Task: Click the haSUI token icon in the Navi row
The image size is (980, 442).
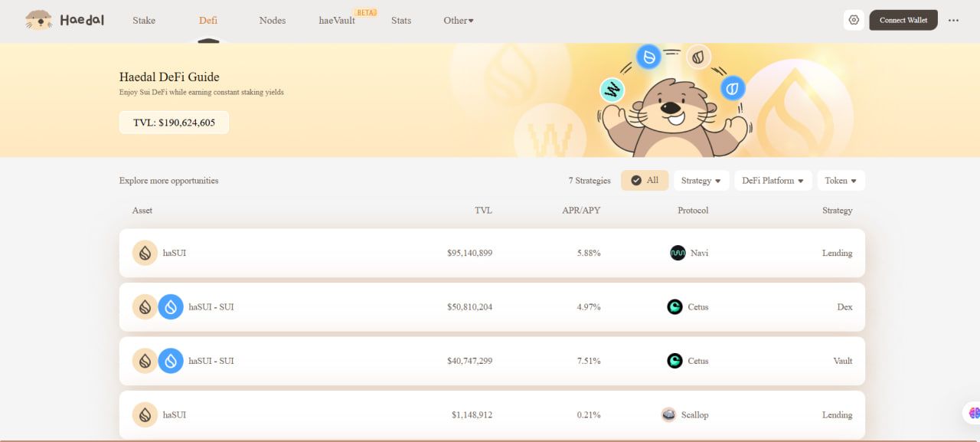Action: point(145,253)
